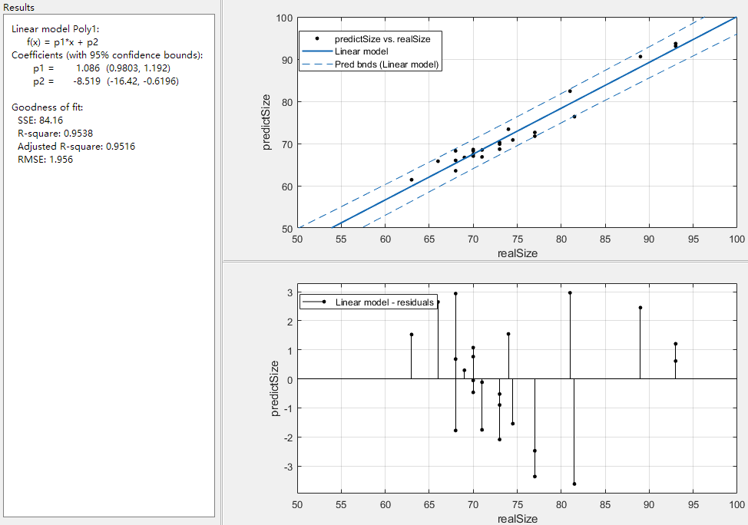Click the SSE: 84.16 line

[x=40, y=120]
